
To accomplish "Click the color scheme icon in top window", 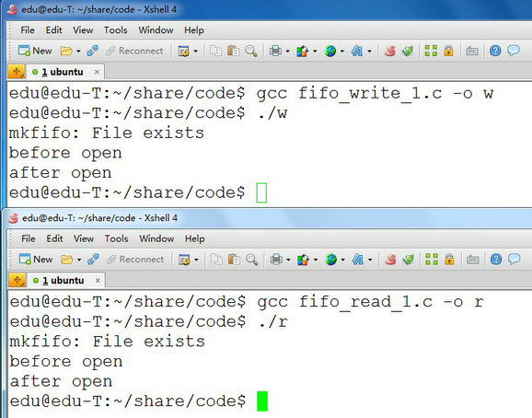I will tap(302, 52).
